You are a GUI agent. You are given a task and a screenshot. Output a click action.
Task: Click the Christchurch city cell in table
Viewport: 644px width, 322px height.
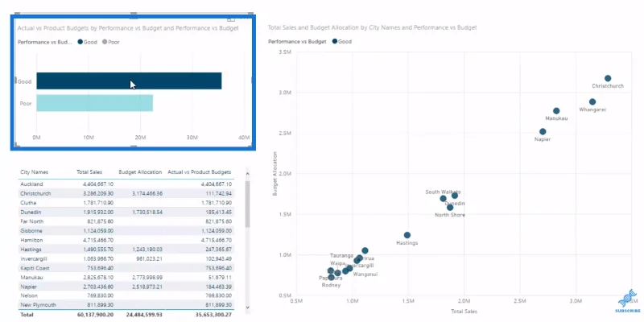pos(35,193)
